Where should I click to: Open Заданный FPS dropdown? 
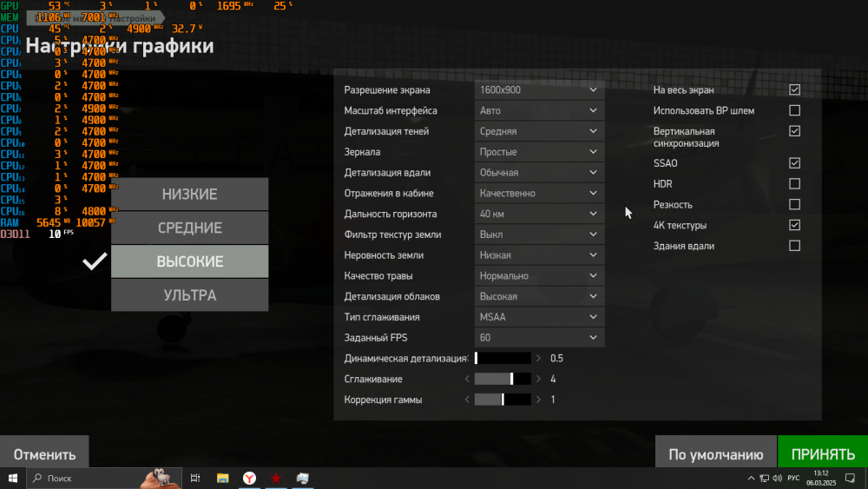(x=539, y=337)
